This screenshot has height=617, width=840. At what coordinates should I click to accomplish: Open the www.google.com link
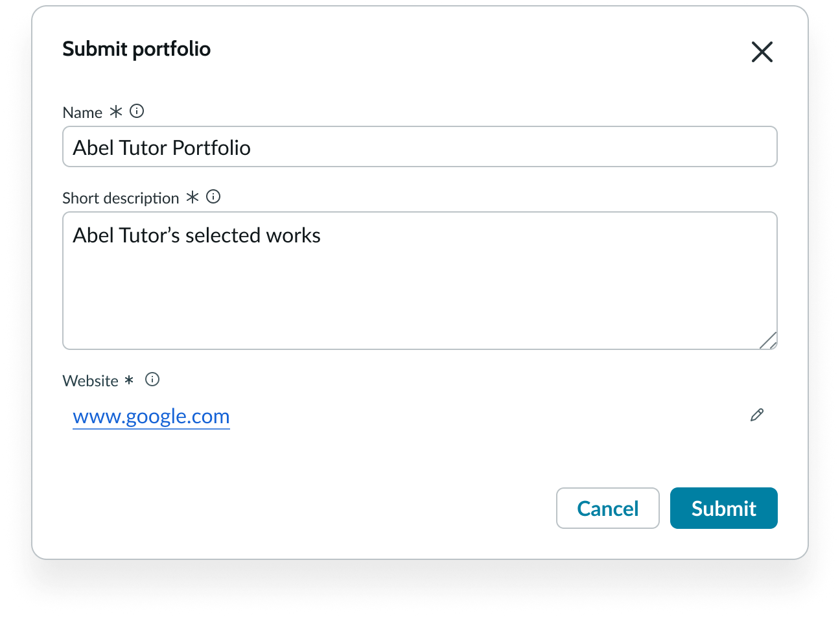[151, 415]
